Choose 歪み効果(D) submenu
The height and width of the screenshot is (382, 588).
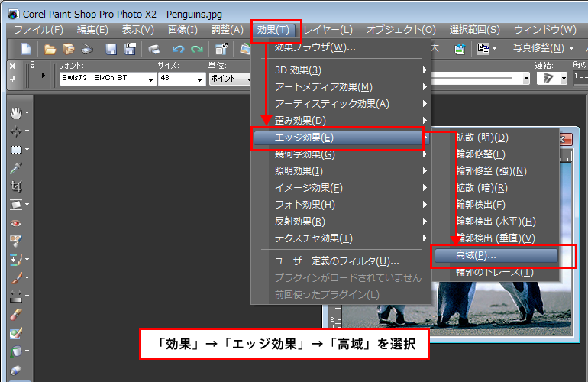pyautogui.click(x=341, y=121)
